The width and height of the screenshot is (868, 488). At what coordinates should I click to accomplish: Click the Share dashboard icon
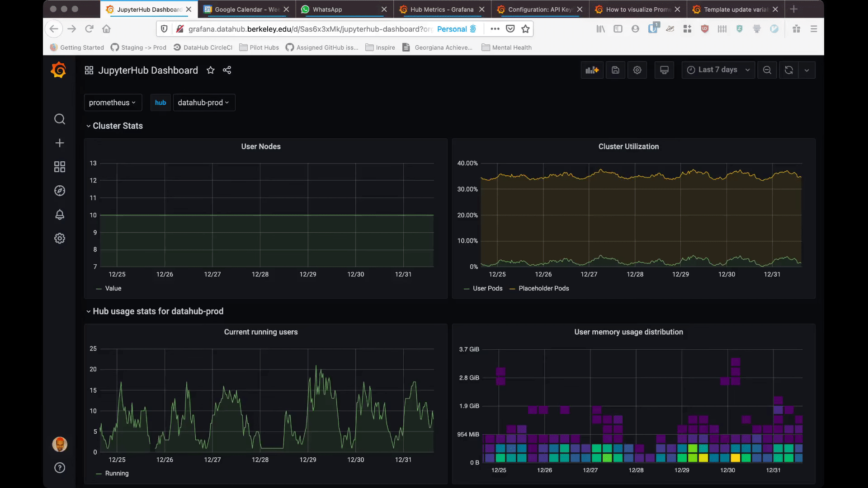[227, 70]
